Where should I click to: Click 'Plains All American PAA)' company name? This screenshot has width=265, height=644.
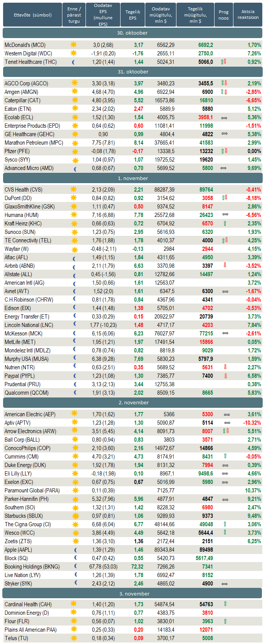31,630
